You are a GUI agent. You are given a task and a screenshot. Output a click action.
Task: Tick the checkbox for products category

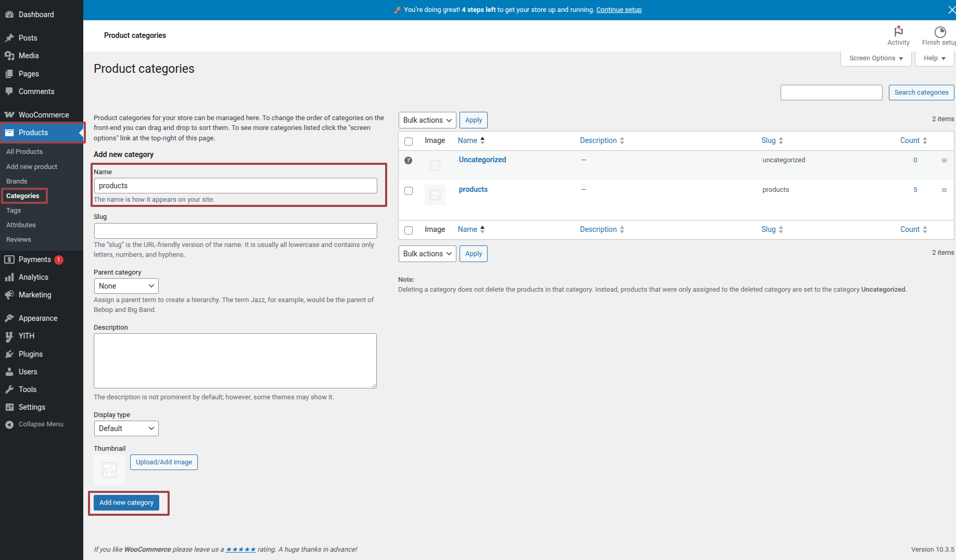point(409,191)
